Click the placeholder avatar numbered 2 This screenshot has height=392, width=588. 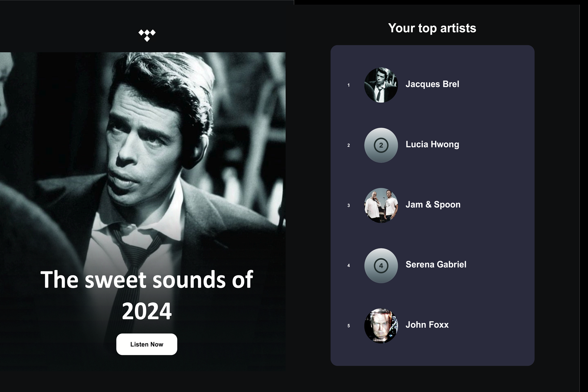pyautogui.click(x=381, y=145)
